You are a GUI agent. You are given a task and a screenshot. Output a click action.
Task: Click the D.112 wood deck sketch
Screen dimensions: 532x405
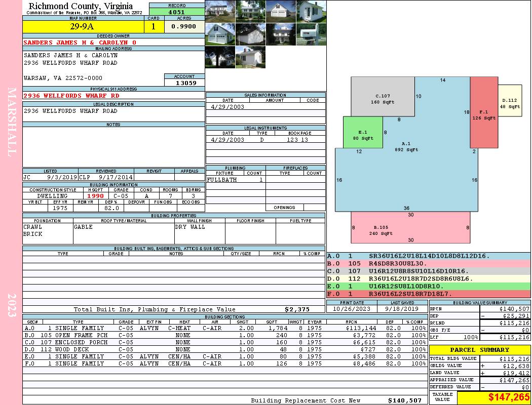510,101
